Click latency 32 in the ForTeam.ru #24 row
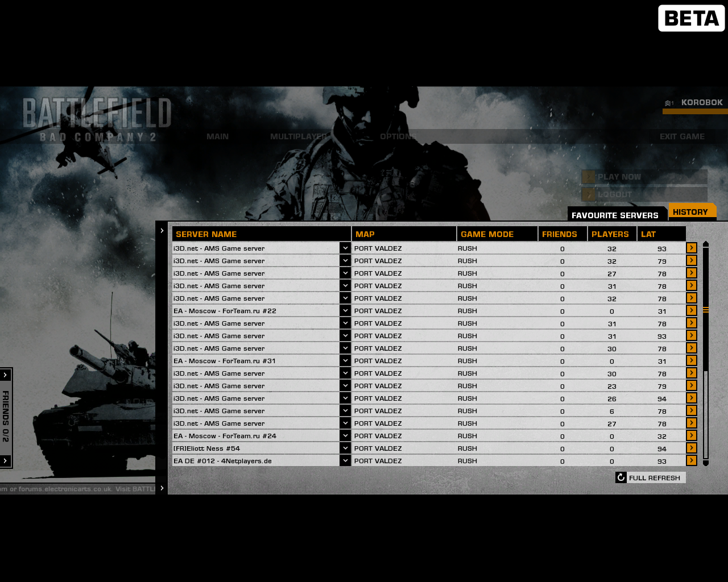 662,436
